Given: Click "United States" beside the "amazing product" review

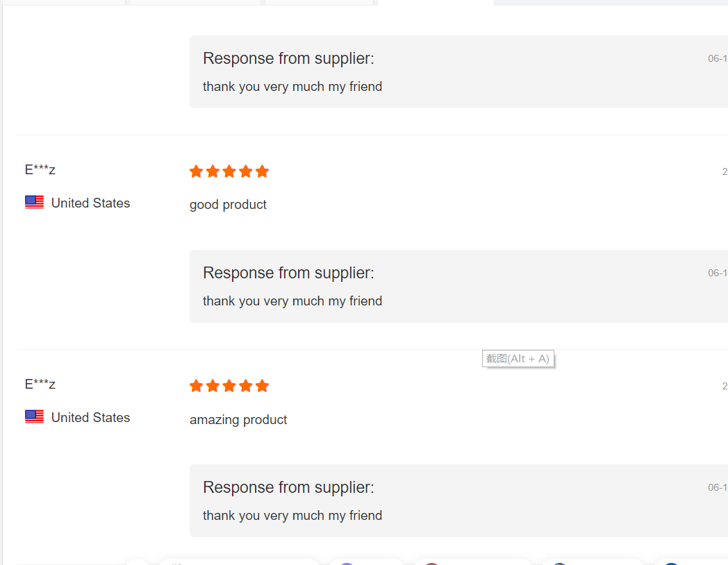Looking at the screenshot, I should tap(90, 417).
